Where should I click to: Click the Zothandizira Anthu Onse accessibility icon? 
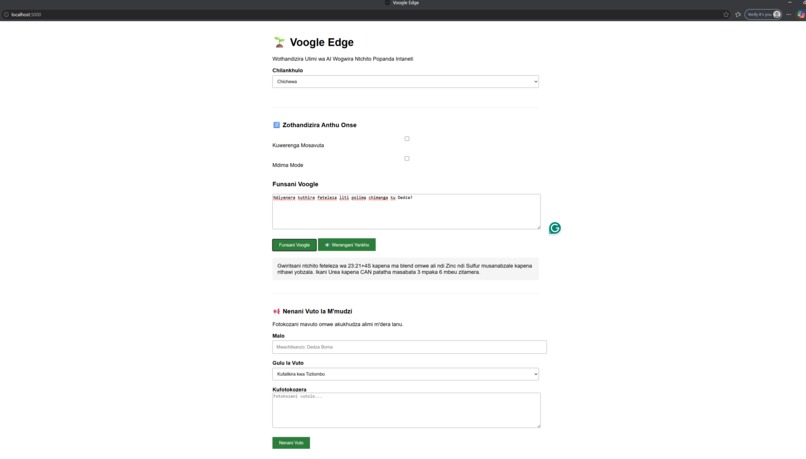(x=277, y=125)
